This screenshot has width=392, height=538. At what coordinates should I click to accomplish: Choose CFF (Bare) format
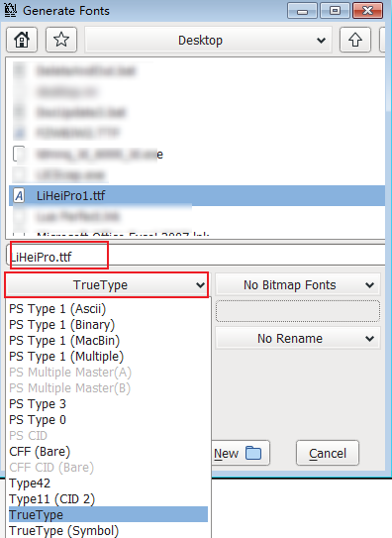pos(108,451)
